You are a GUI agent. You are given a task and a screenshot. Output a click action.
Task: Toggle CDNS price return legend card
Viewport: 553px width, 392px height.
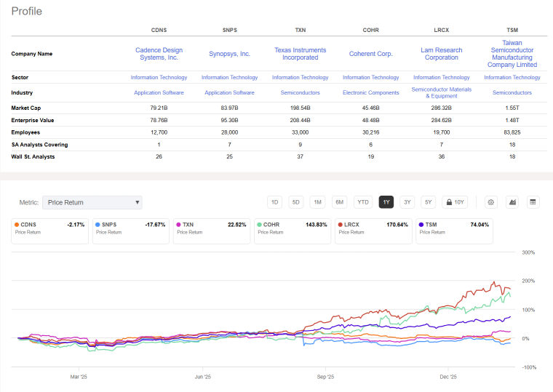[49, 231]
